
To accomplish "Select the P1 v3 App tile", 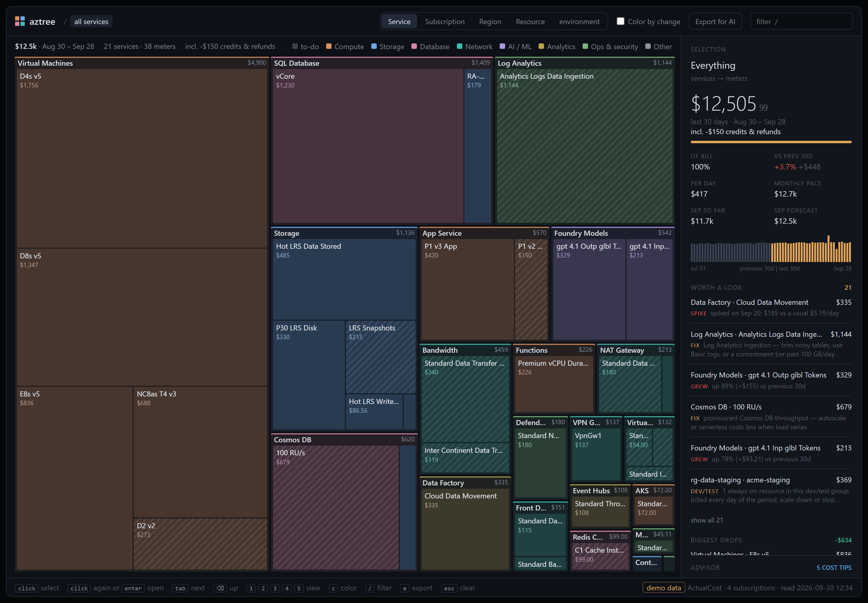I will (467, 289).
